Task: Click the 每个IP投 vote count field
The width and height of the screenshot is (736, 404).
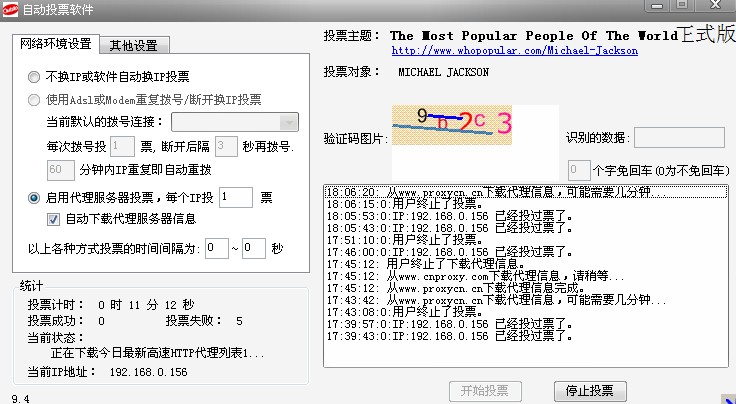Action: [x=235, y=198]
